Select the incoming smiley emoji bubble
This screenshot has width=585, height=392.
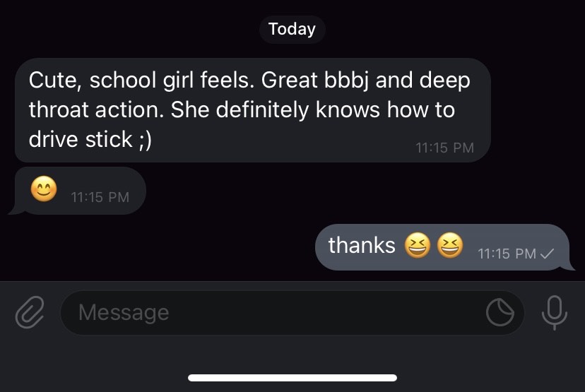coord(77,191)
